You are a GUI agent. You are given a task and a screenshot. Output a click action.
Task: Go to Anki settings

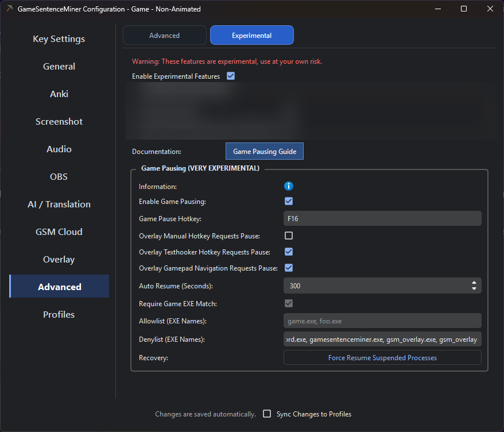pyautogui.click(x=59, y=94)
